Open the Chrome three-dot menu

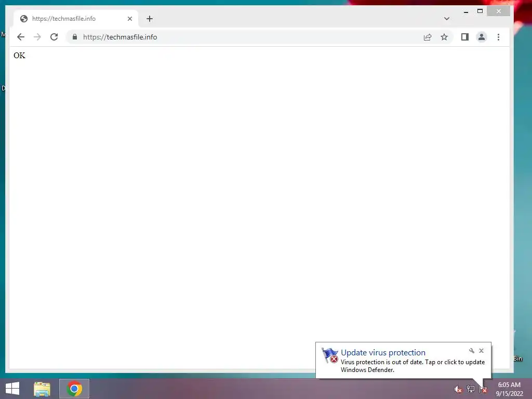(x=498, y=37)
